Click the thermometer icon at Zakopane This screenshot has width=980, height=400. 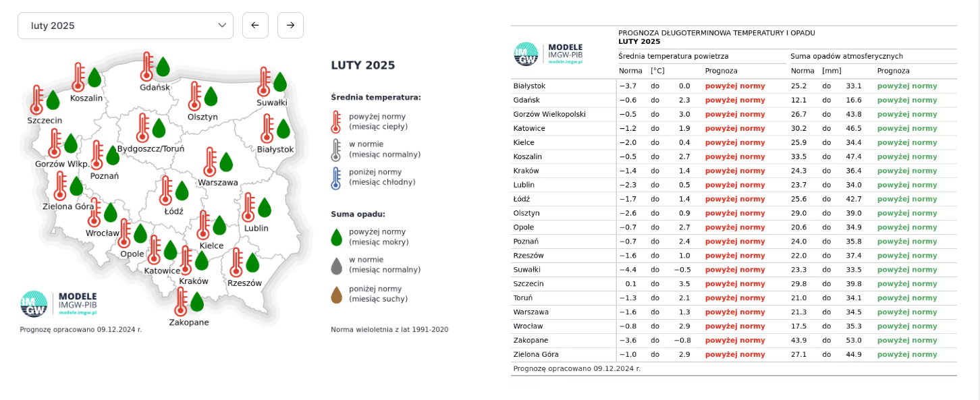[x=180, y=301]
